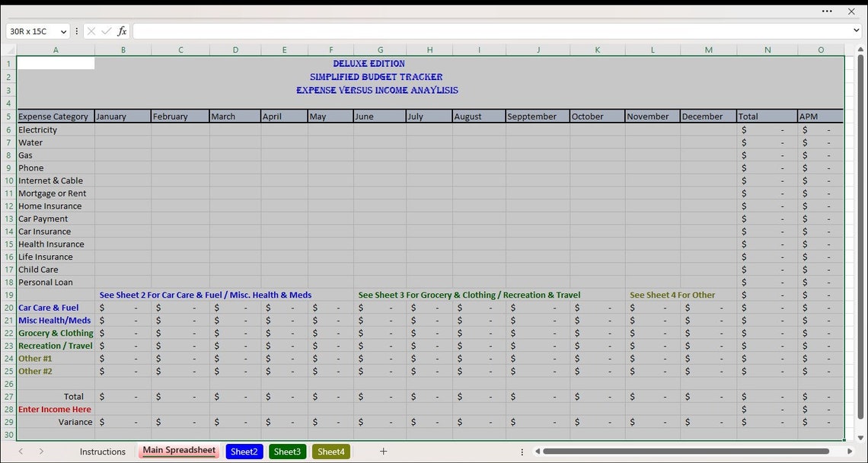
Task: Select the Main Spreadsheet tab
Action: (178, 451)
